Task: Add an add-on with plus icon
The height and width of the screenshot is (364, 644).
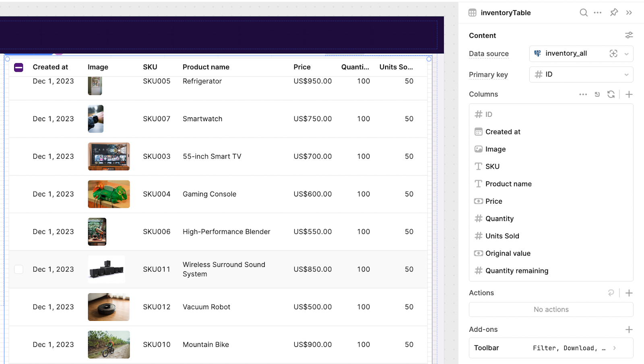Action: coord(629,330)
